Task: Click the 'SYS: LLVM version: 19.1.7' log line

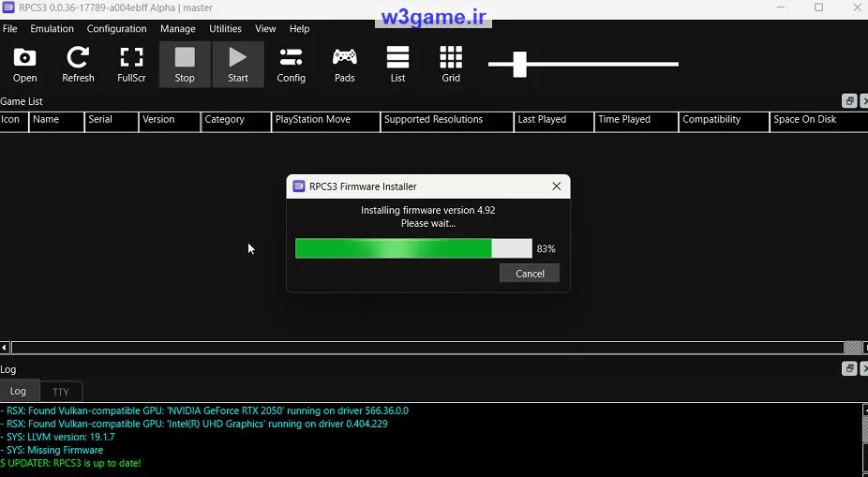Action: pyautogui.click(x=57, y=437)
